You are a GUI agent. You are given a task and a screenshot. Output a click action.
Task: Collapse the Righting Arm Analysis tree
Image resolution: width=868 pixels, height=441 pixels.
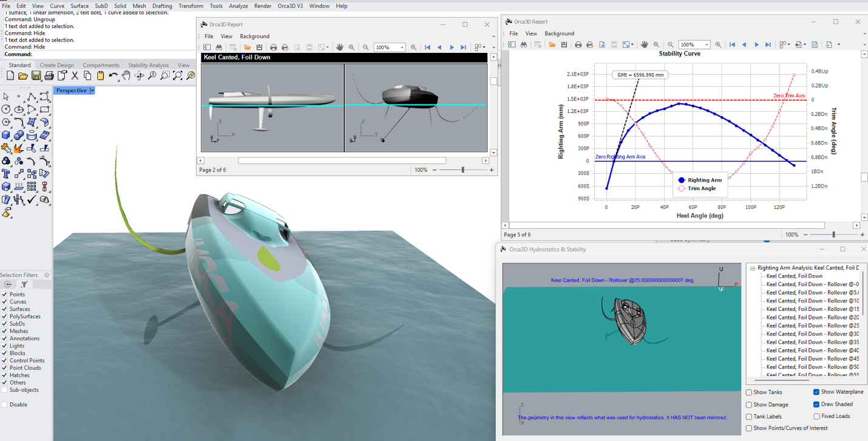point(751,267)
